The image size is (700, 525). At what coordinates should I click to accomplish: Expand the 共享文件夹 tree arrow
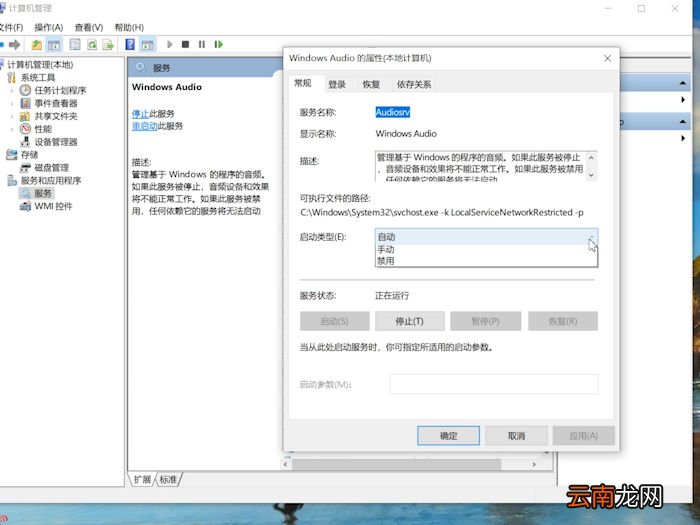(x=12, y=117)
